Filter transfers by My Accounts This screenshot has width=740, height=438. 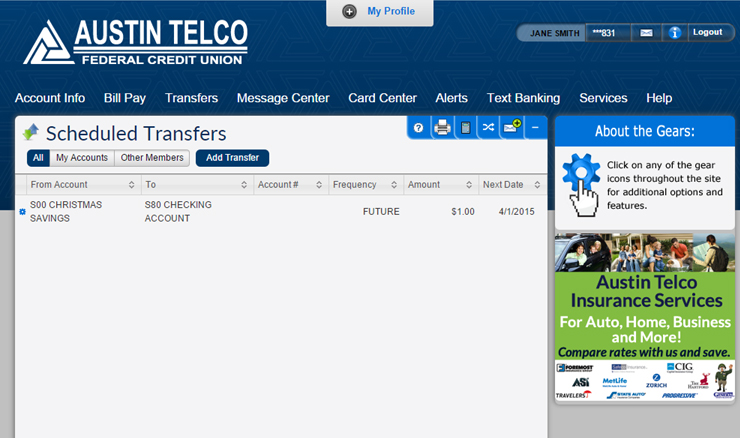(82, 158)
